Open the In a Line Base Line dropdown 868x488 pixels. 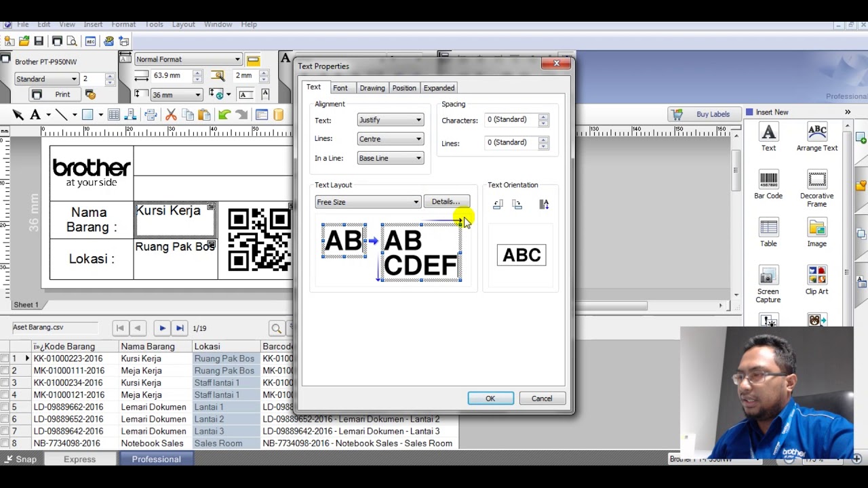coord(390,158)
